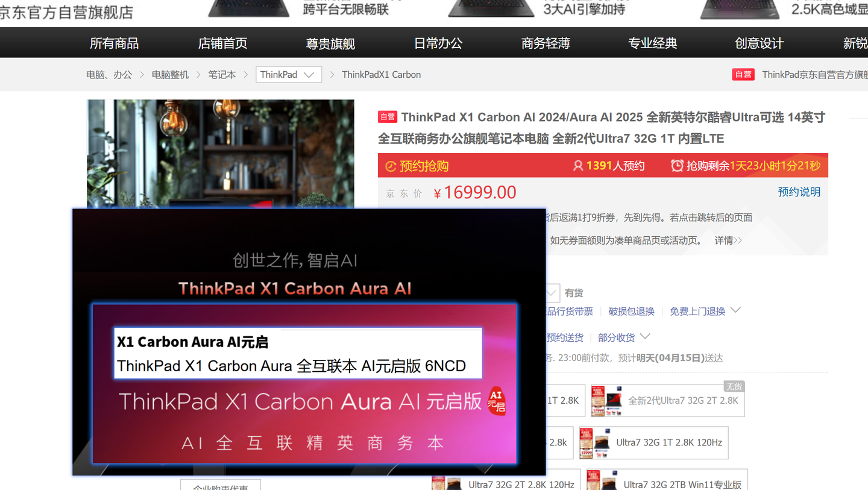Open the 所有商品 nav tab
Viewport: 868px width, 490px height.
coord(114,43)
